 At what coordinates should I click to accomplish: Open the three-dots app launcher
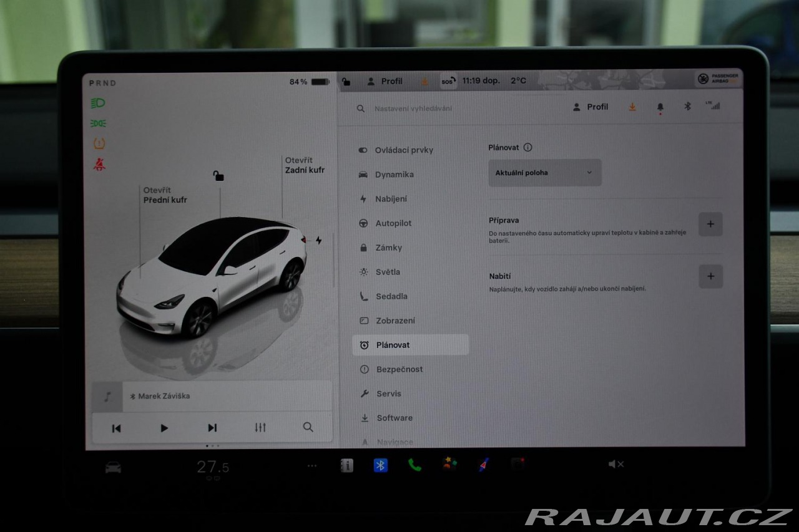312,465
